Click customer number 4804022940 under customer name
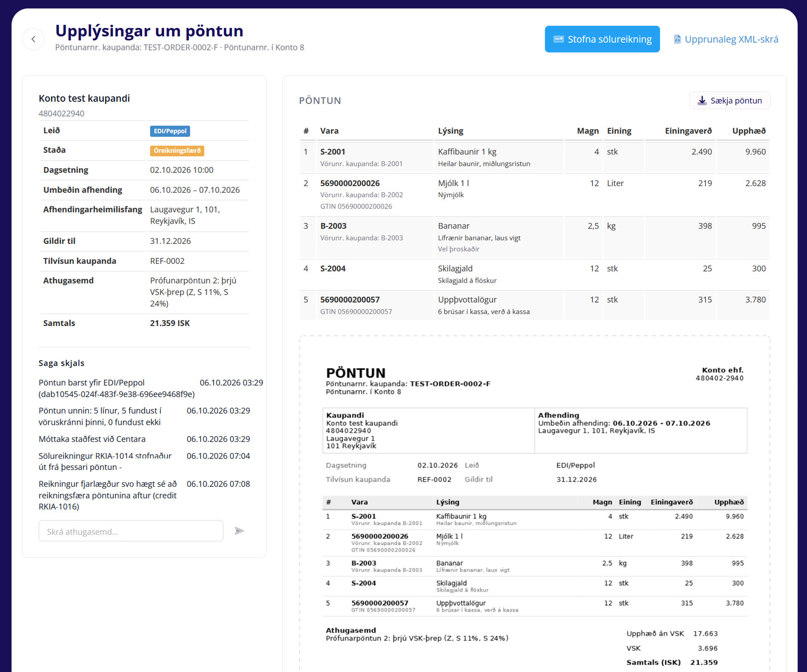Image resolution: width=807 pixels, height=672 pixels. [x=62, y=114]
